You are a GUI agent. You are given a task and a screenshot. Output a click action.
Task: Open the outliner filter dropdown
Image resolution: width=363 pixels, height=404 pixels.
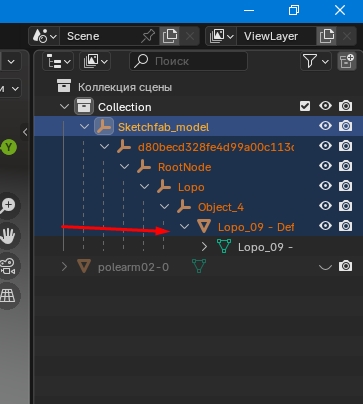click(x=316, y=61)
